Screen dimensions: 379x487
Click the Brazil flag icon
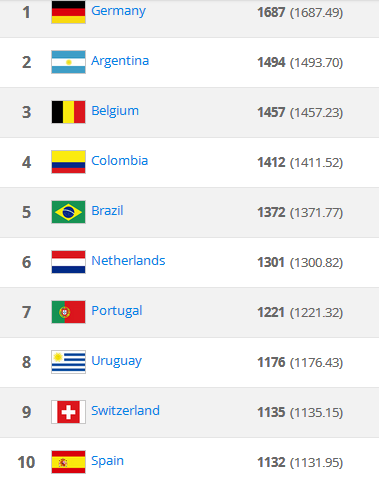[68, 212]
